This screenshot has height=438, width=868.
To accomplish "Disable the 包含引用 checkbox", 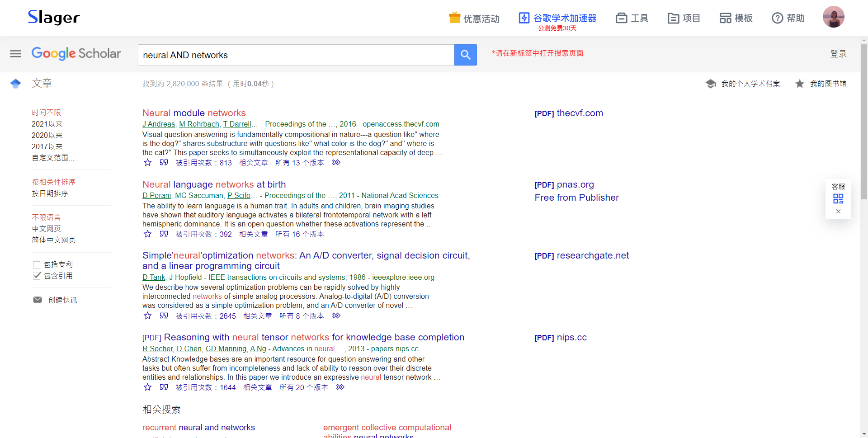I will (37, 276).
